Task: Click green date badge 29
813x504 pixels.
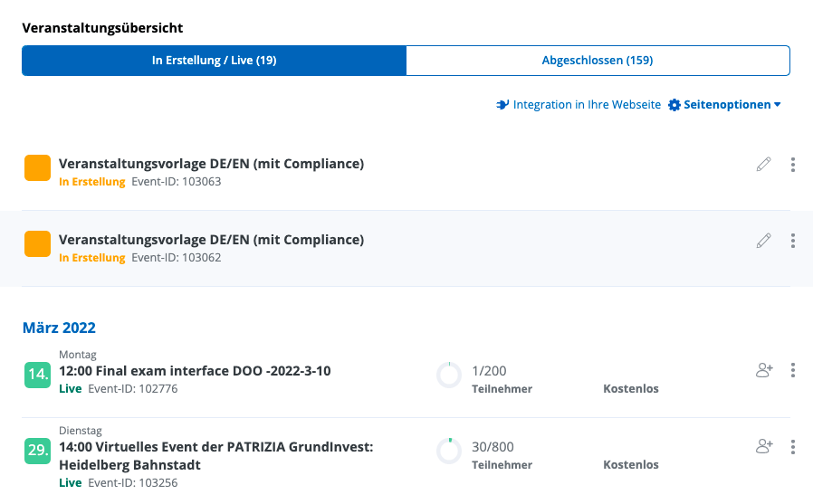Action: pyautogui.click(x=37, y=451)
